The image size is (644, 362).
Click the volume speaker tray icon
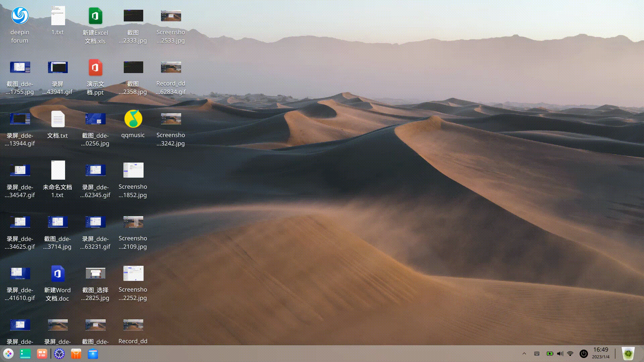pyautogui.click(x=560, y=354)
